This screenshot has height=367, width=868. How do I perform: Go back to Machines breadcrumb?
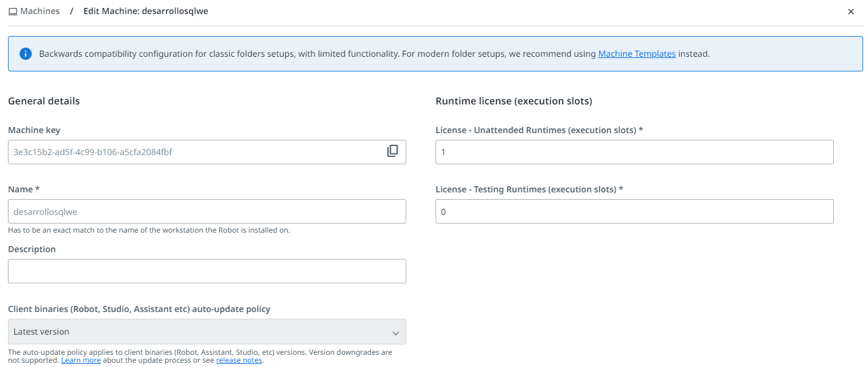tap(40, 12)
